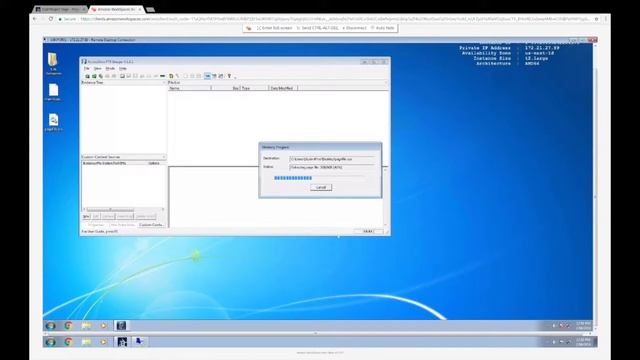Open the Mode menu in FTK Imager
640x360 pixels.
110,69
